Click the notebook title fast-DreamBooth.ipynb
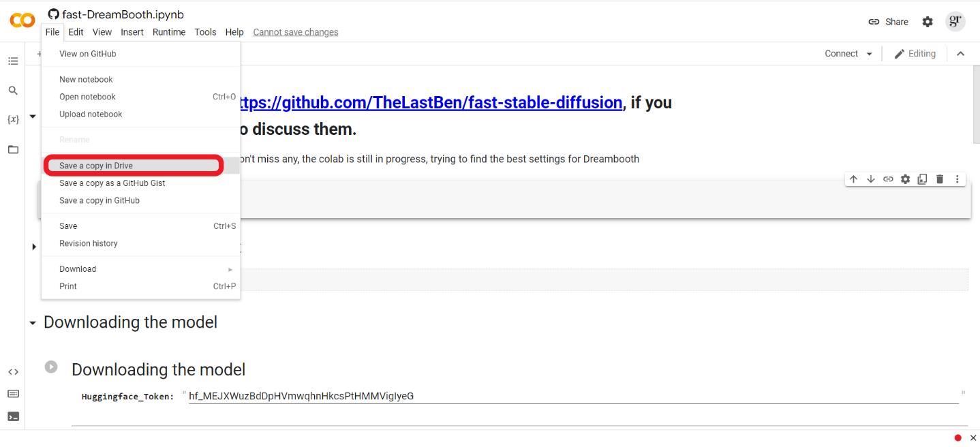980x447 pixels. click(123, 14)
